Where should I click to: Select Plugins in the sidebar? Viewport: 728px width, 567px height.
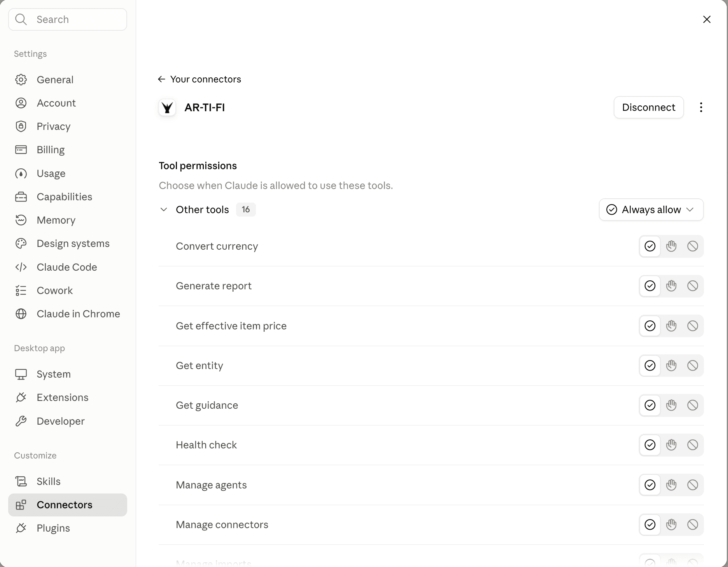pos(68,528)
